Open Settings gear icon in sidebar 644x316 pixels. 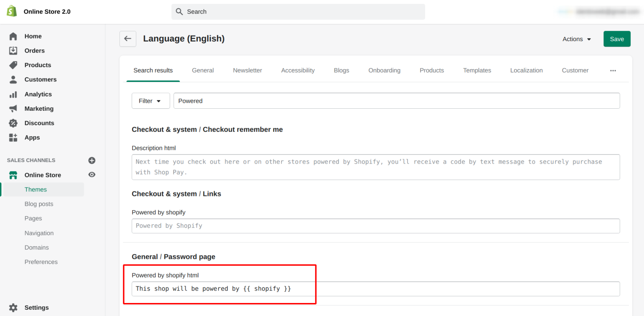pyautogui.click(x=13, y=308)
